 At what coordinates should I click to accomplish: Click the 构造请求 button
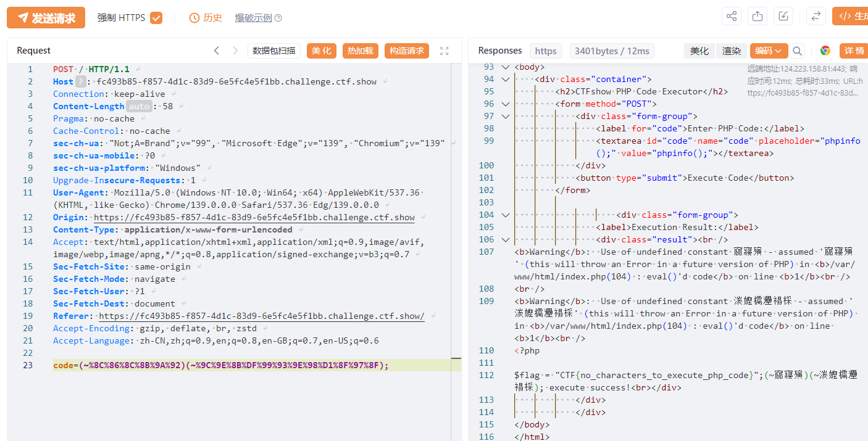click(407, 51)
